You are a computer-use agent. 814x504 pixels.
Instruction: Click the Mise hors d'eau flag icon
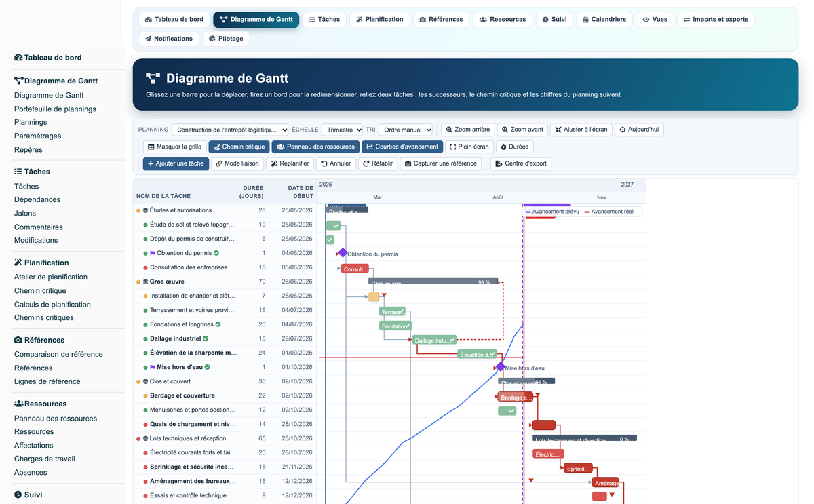(x=153, y=367)
